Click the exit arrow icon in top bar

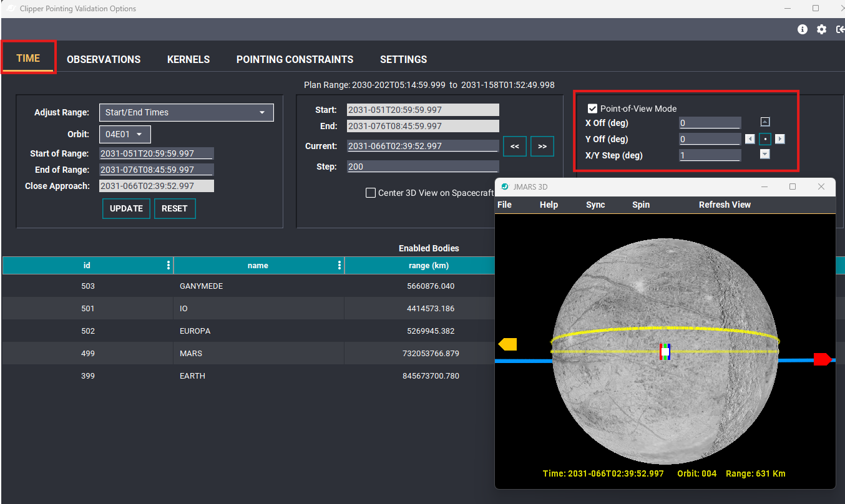[840, 29]
